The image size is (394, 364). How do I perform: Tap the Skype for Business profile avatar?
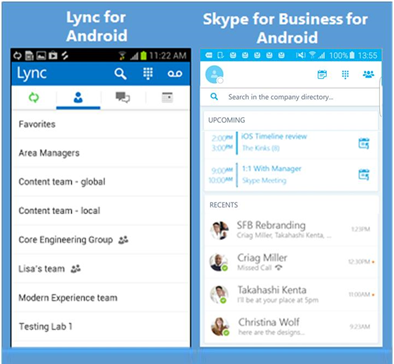[214, 74]
